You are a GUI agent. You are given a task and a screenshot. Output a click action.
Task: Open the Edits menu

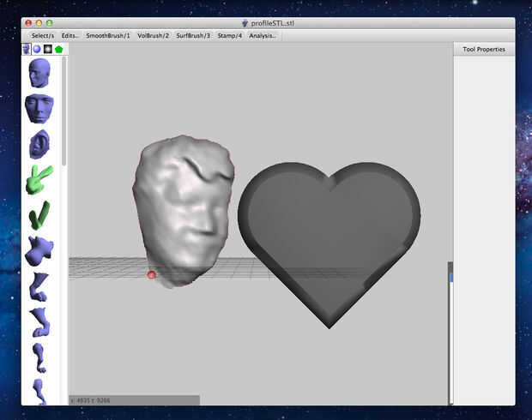click(70, 36)
